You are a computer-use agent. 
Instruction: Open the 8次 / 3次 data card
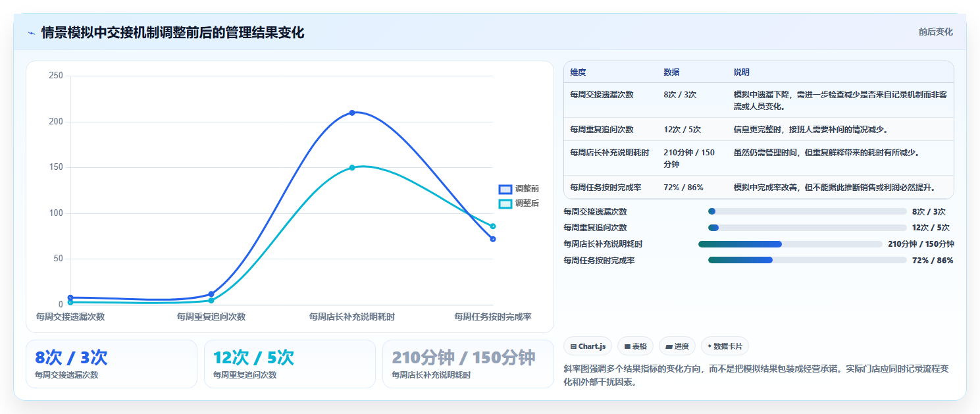coord(111,364)
